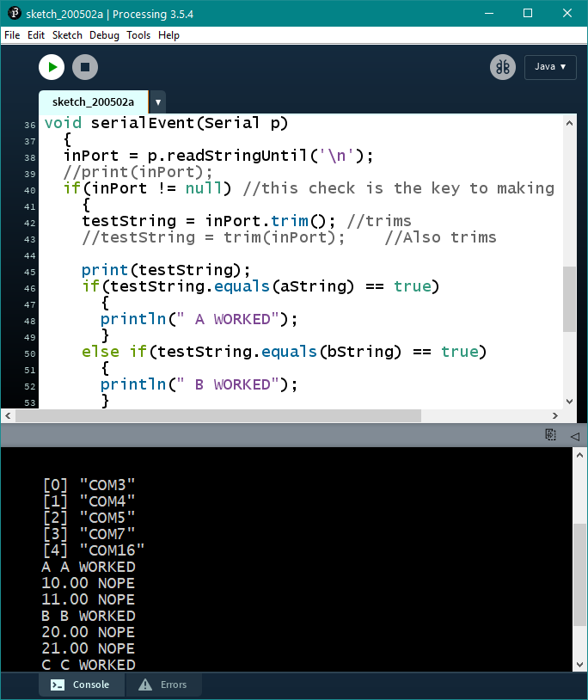
Task: Open the Debug menu
Action: (x=104, y=35)
